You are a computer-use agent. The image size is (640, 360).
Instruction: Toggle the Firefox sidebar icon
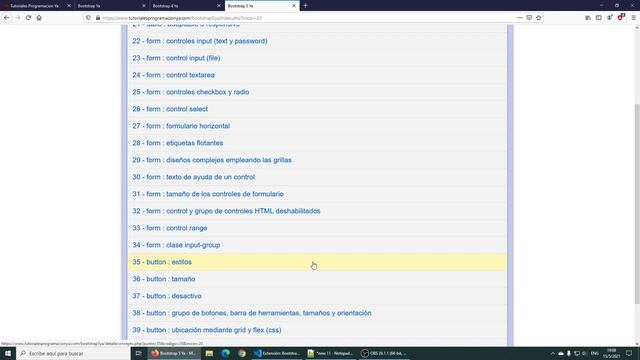[599, 18]
